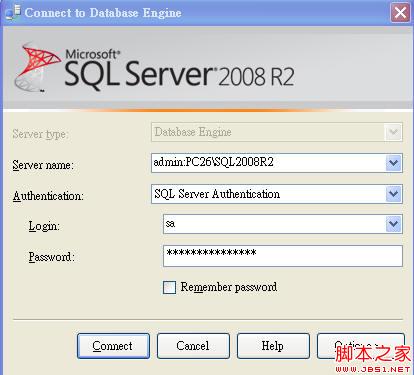Viewport: 414px width, 375px height.
Task: Expand the Server name dropdown arrow
Action: click(394, 163)
